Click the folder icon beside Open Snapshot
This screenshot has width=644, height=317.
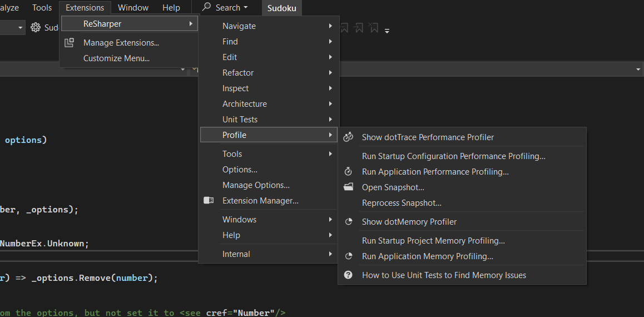[x=348, y=187]
